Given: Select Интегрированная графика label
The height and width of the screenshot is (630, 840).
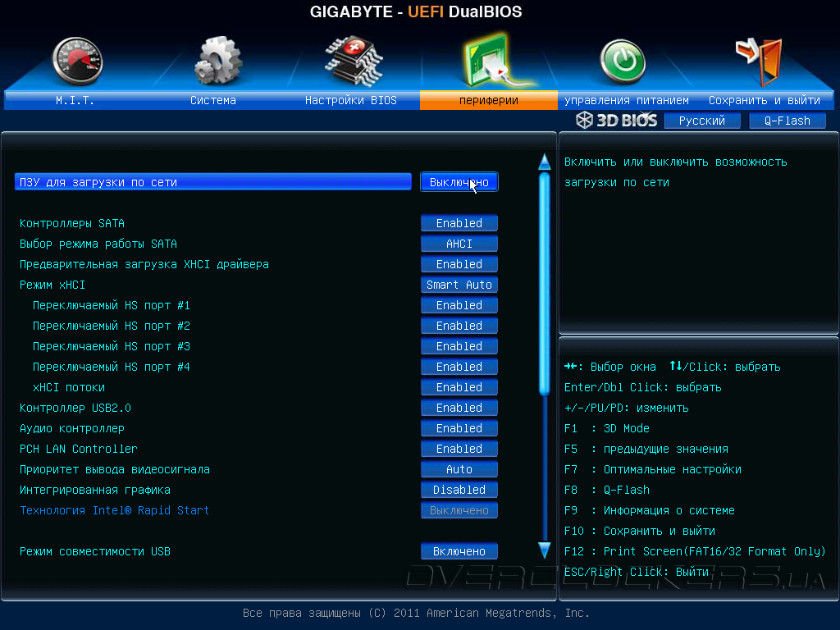Looking at the screenshot, I should click(x=95, y=490).
